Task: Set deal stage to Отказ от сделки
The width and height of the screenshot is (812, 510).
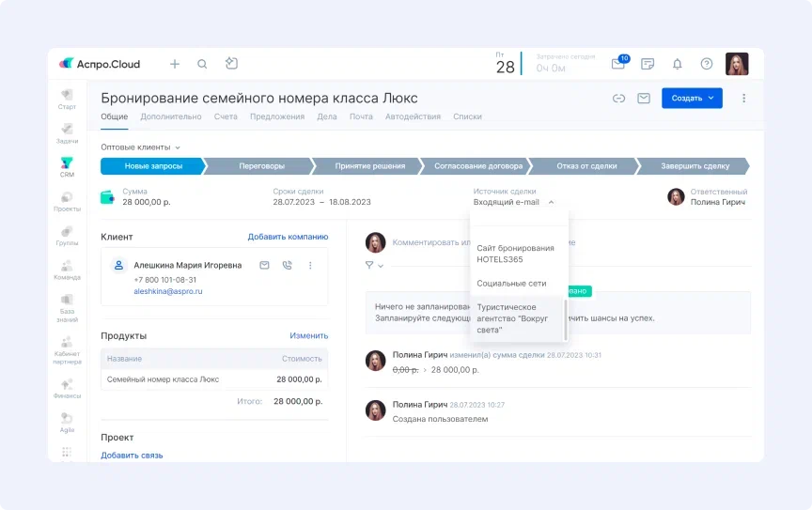Action: 586,166
